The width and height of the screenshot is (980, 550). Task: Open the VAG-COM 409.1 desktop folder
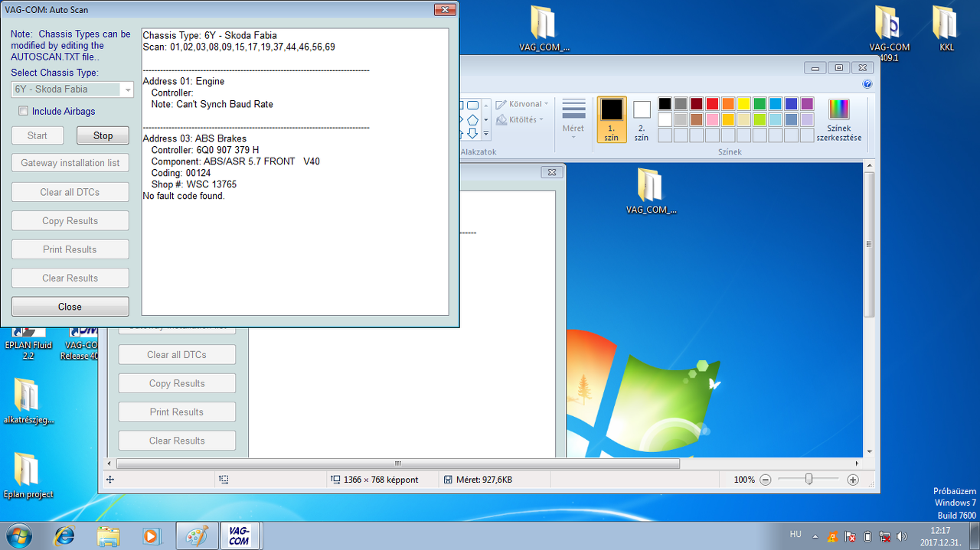click(890, 34)
